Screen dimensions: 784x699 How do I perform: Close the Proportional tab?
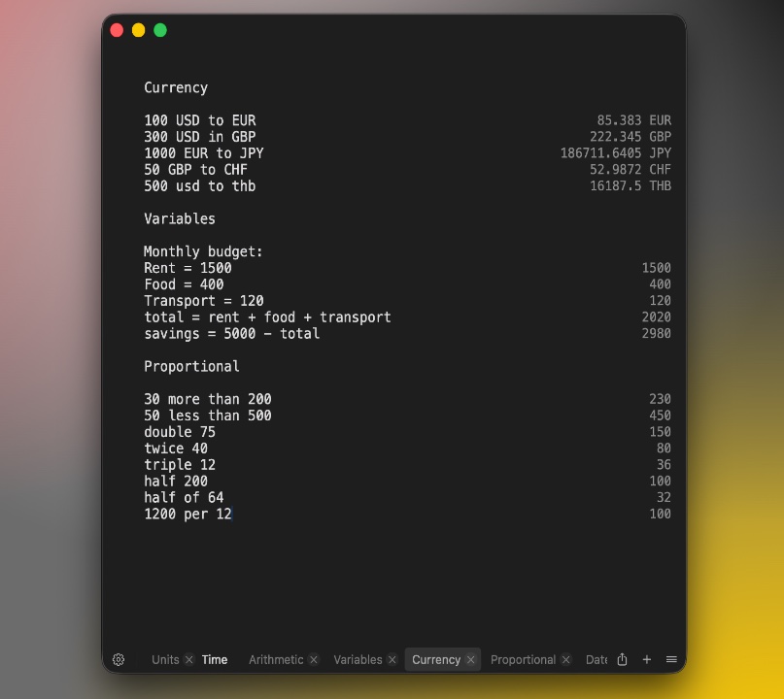click(566, 659)
